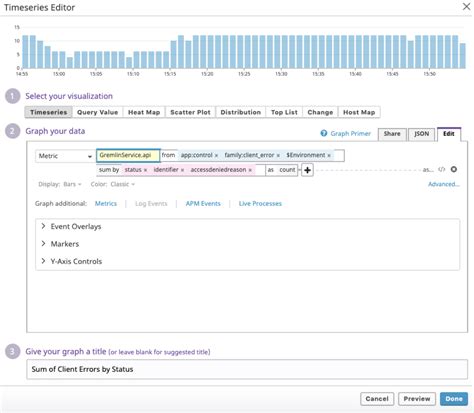Switch to the Change visualization
The height and width of the screenshot is (413, 474).
(x=320, y=112)
